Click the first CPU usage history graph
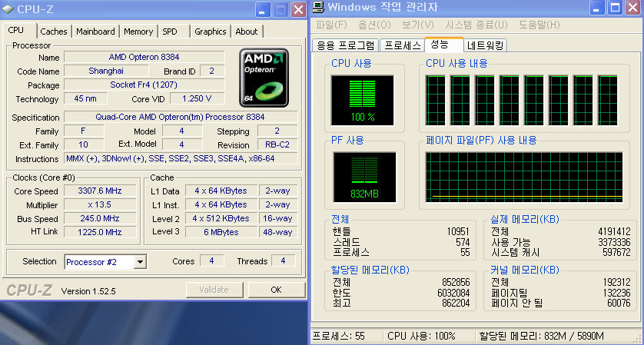 tap(436, 100)
